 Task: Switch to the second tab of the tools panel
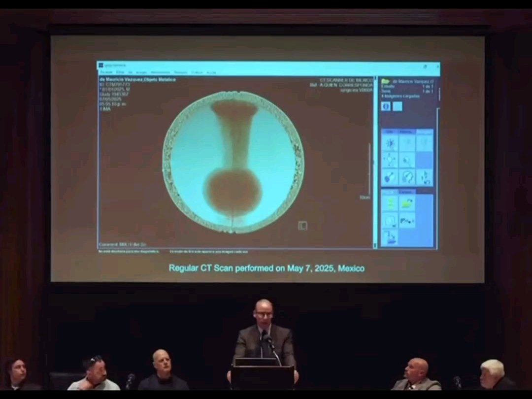406,132
